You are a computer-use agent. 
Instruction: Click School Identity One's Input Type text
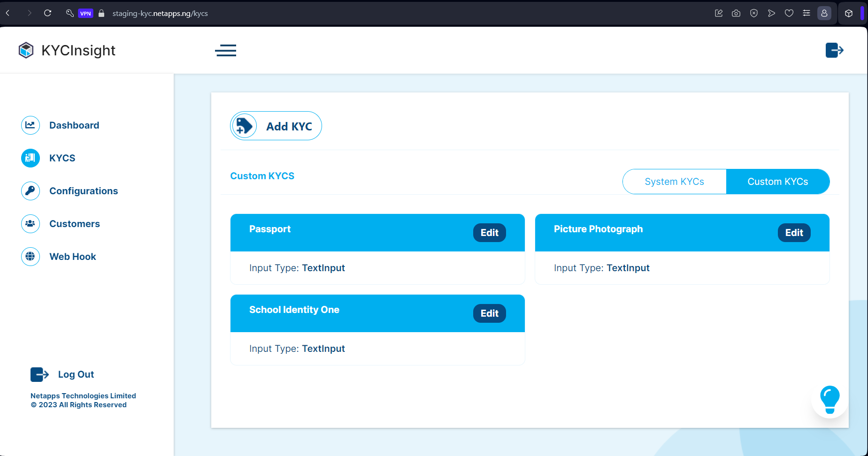(x=297, y=349)
